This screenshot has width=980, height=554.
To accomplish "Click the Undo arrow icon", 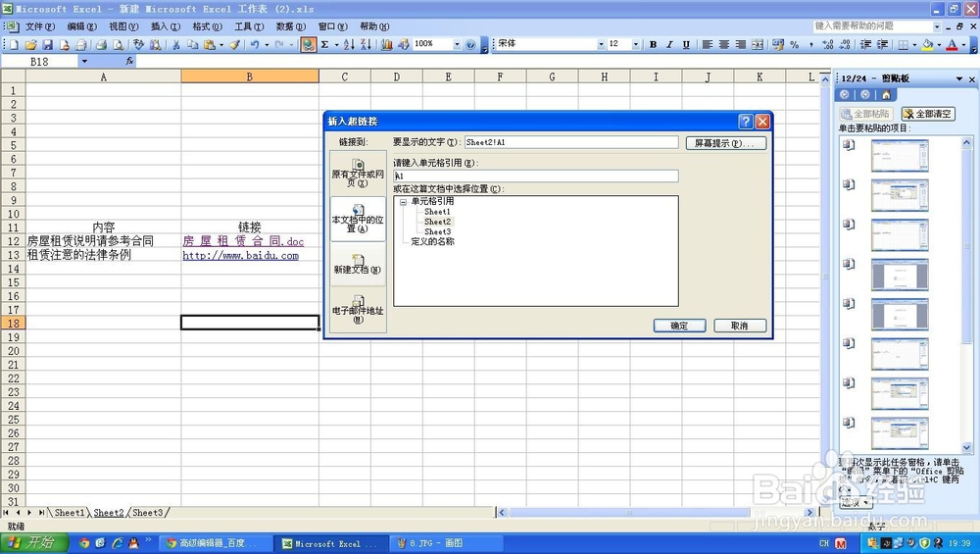I will tap(255, 44).
